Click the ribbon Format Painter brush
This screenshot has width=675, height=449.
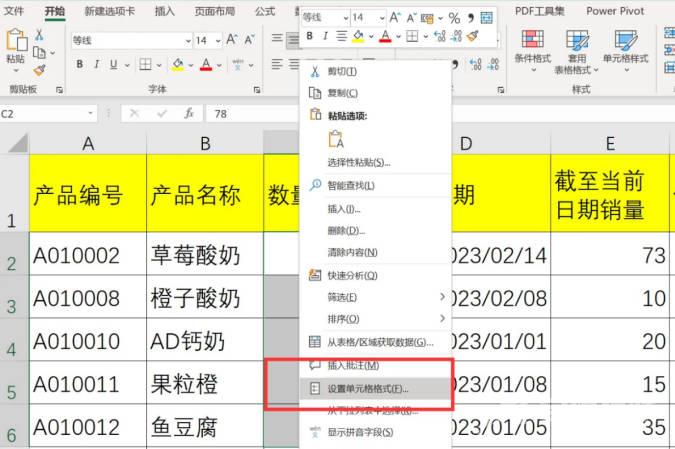tap(39, 70)
